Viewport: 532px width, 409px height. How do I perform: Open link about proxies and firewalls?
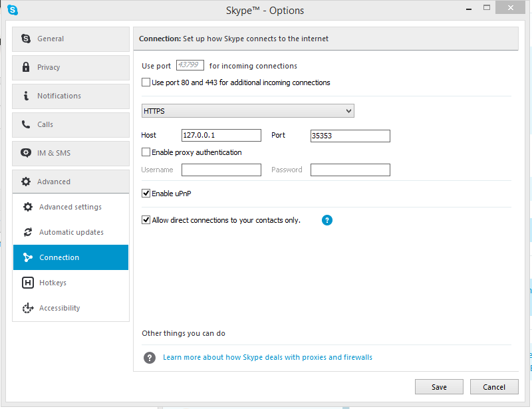click(x=268, y=357)
